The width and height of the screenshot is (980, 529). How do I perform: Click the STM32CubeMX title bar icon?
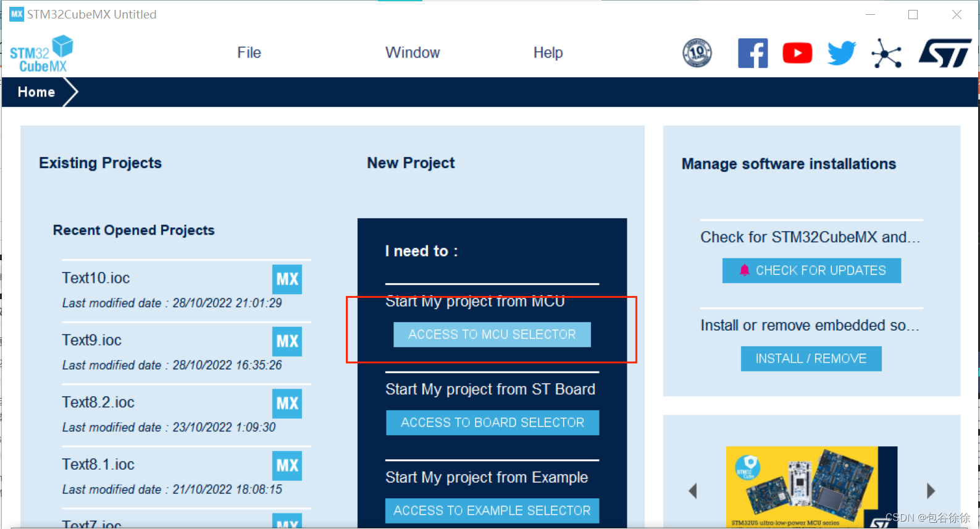(x=17, y=14)
